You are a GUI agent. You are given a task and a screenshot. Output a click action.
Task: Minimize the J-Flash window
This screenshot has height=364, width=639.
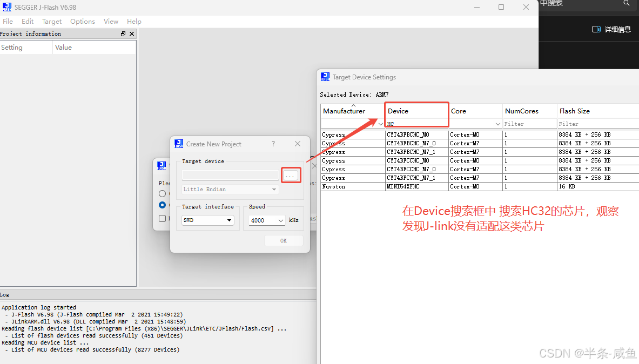pos(477,8)
